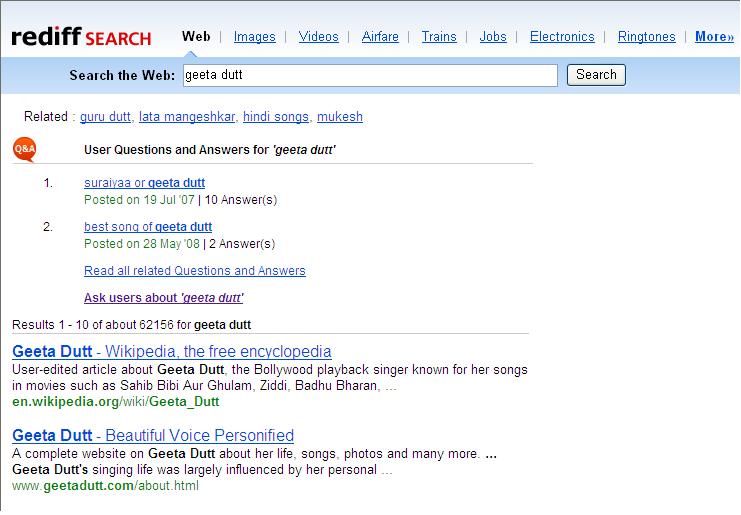Click the search box containing 'geeta dutt'

click(x=370, y=75)
